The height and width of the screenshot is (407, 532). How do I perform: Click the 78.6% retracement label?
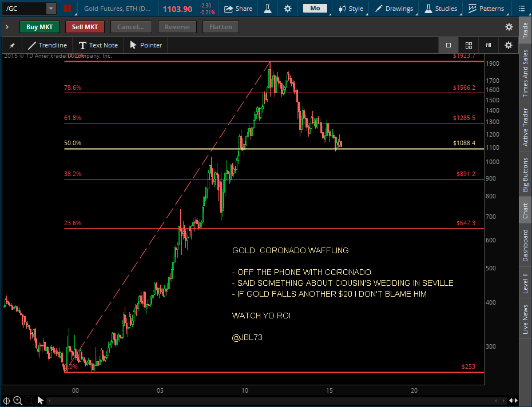coord(73,87)
